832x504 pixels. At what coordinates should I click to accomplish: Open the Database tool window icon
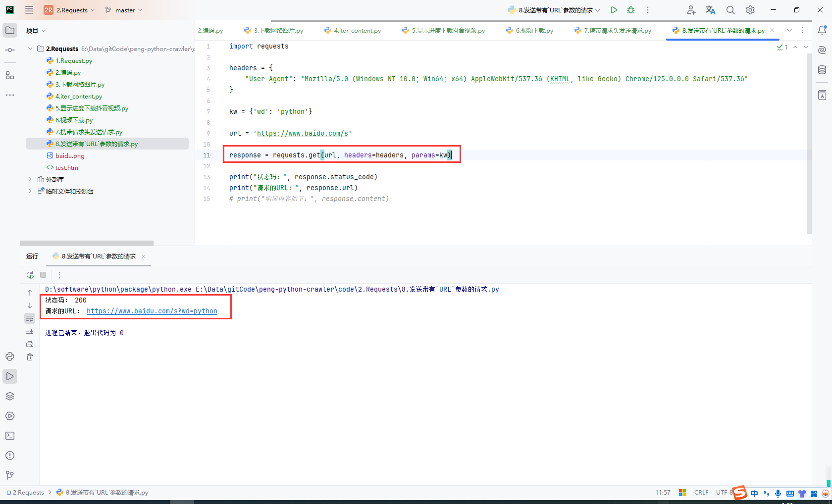click(822, 70)
